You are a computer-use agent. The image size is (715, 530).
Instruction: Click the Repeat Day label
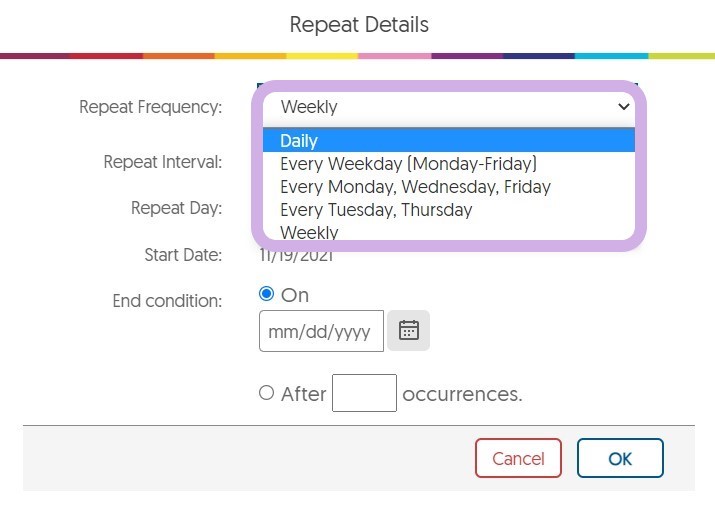[176, 209]
